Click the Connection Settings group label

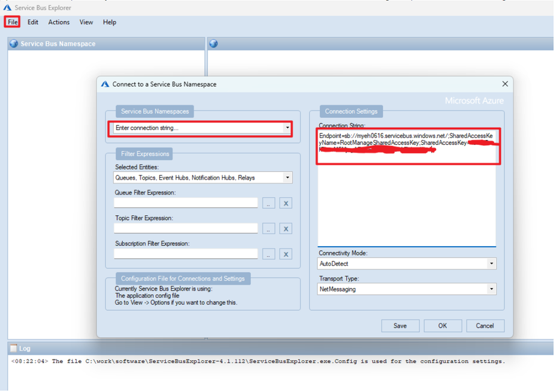point(351,111)
